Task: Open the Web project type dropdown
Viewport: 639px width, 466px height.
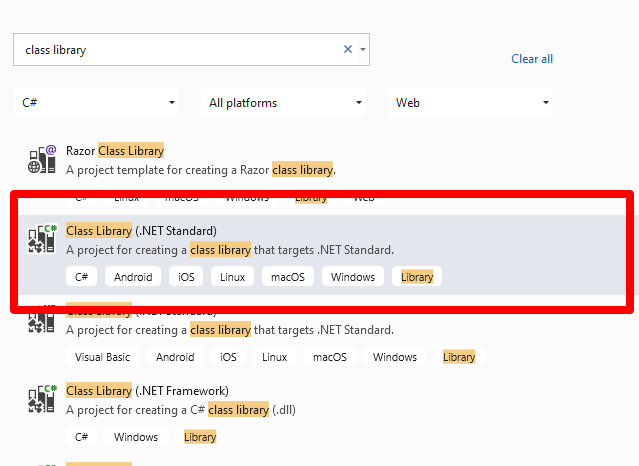Action: (x=469, y=102)
